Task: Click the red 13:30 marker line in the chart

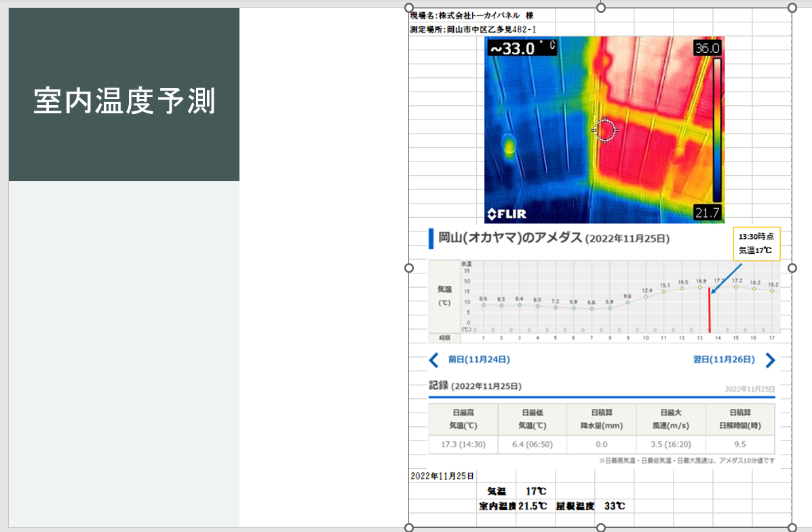Action: [710, 309]
